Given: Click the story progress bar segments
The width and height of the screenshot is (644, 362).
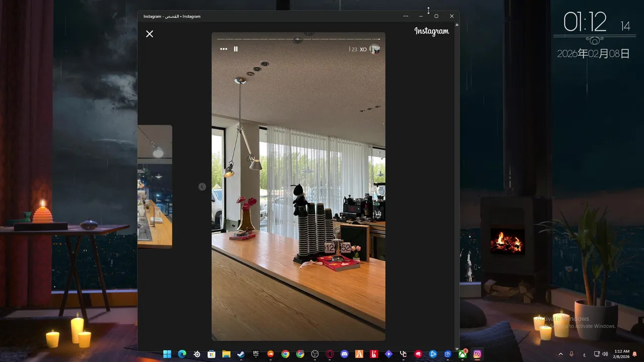Looking at the screenshot, I should coord(298,39).
